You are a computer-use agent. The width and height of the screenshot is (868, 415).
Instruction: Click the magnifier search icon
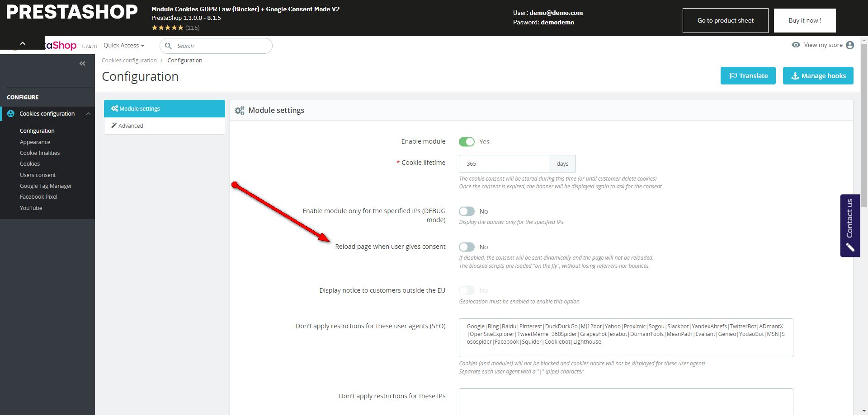coord(168,46)
